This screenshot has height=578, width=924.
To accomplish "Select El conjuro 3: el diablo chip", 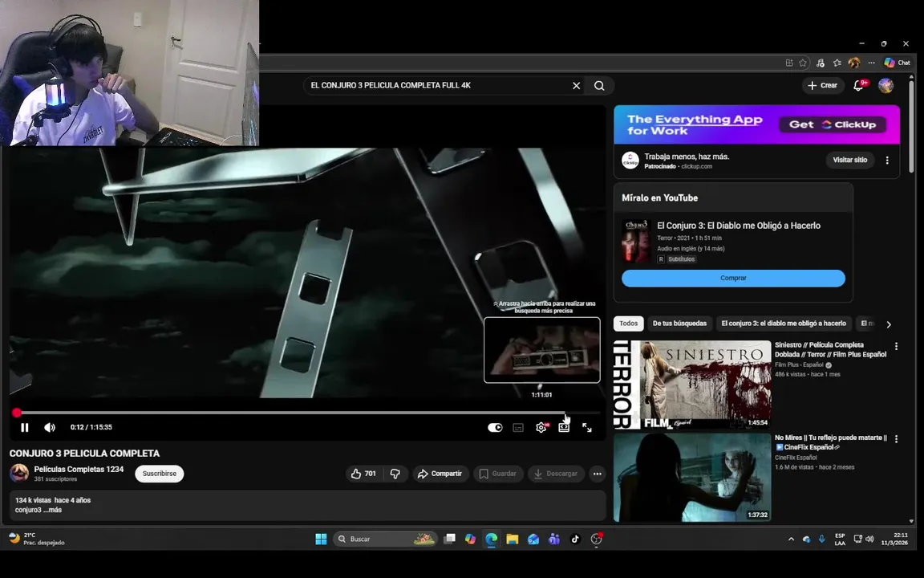I will point(783,324).
